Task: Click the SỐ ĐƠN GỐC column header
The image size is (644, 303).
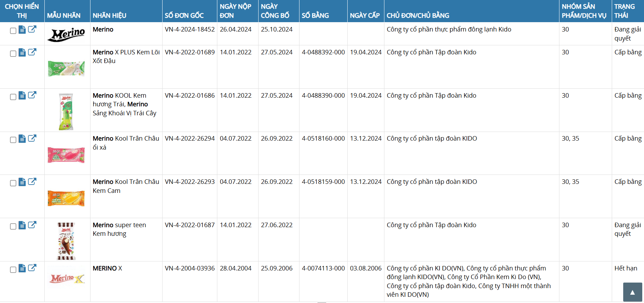Action: click(184, 15)
